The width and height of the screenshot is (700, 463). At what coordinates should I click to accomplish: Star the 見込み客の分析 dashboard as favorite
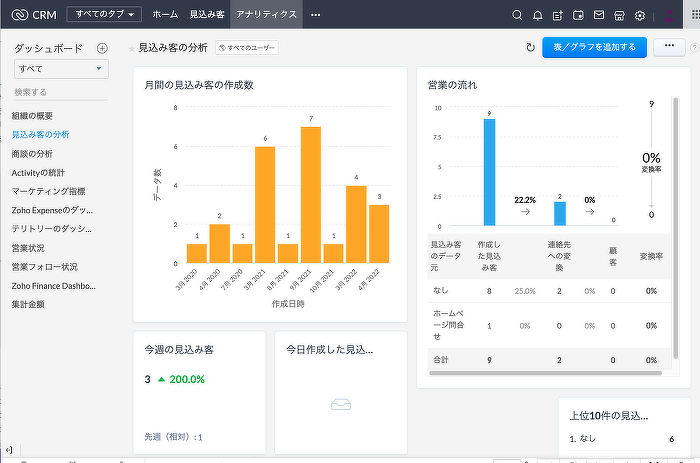click(132, 48)
